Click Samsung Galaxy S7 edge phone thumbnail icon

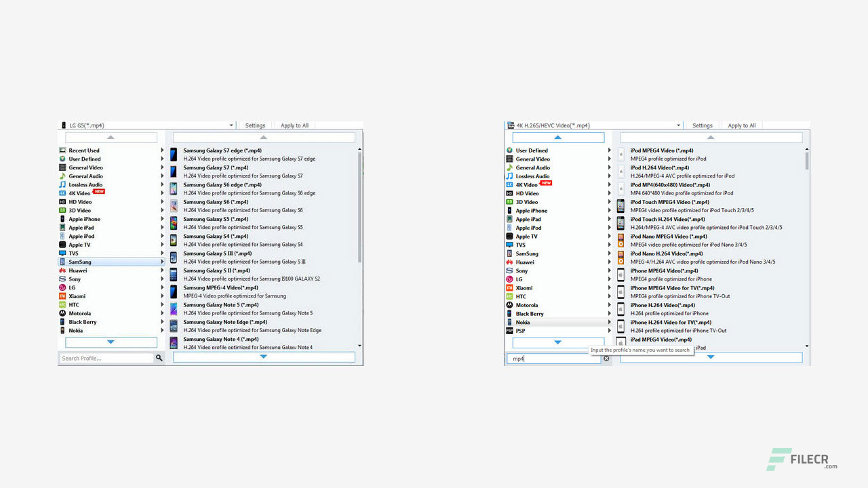click(x=174, y=155)
